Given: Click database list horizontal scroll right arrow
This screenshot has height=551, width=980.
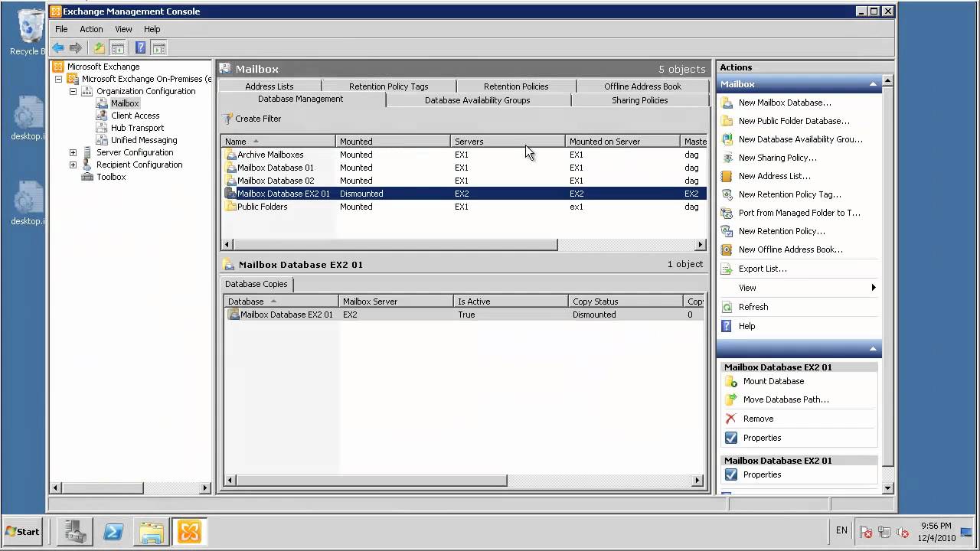Looking at the screenshot, I should click(701, 245).
